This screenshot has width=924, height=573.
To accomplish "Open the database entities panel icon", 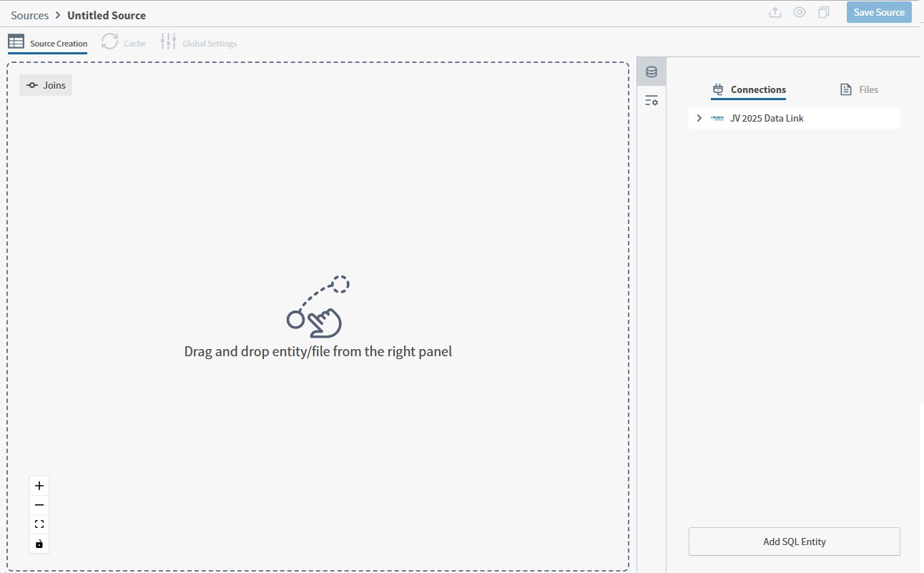I will 651,72.
